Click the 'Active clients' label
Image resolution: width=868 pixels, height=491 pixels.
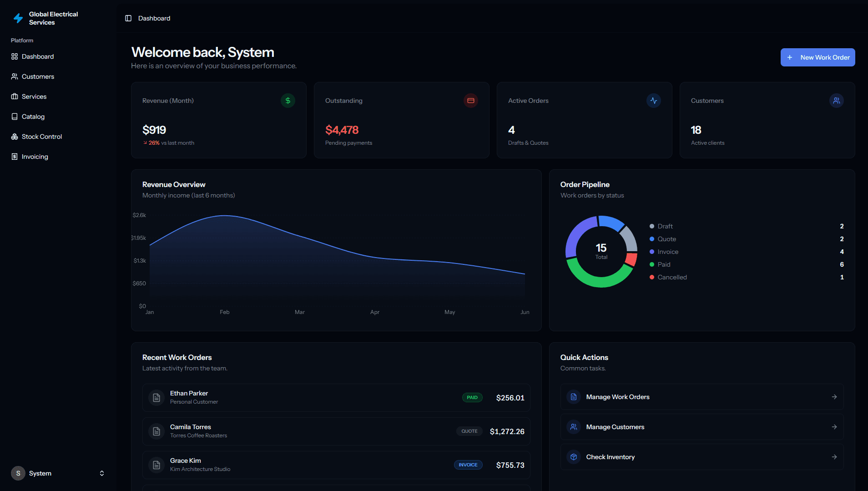click(x=708, y=143)
